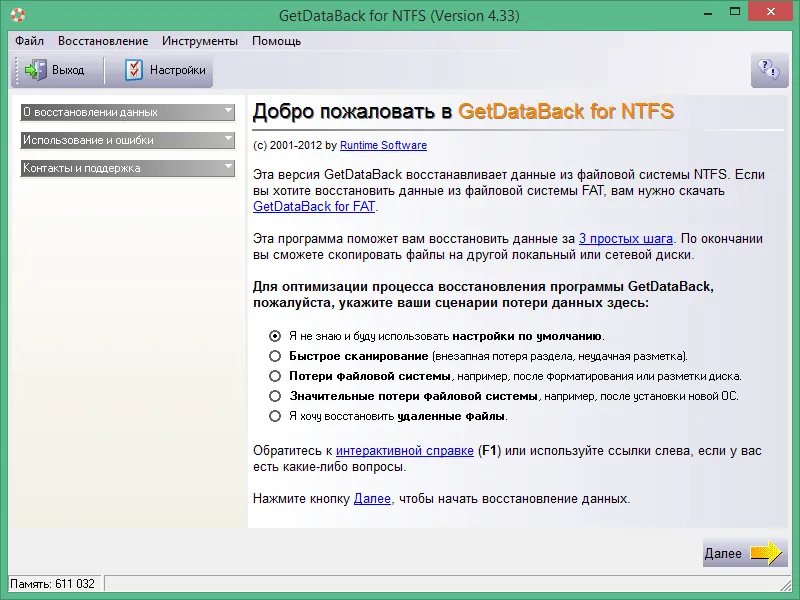800x600 pixels.
Task: Expand the О восстановлении данных section
Action: pyautogui.click(x=128, y=112)
